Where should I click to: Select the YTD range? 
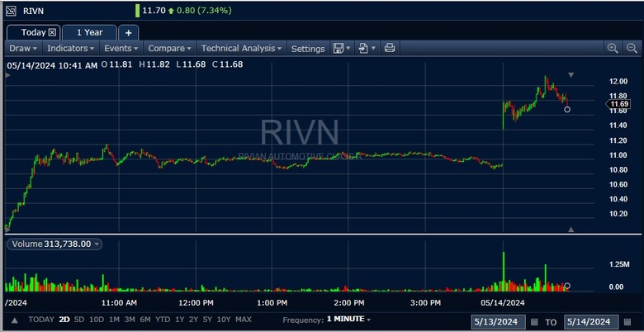coord(163,320)
